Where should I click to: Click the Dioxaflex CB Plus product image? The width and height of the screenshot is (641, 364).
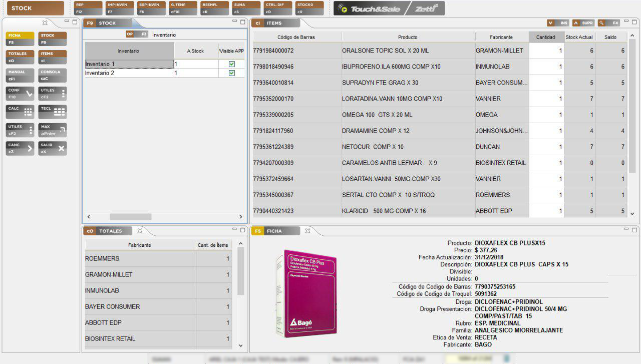point(306,293)
